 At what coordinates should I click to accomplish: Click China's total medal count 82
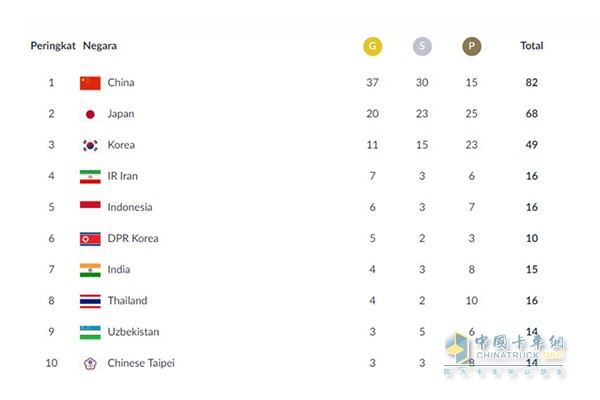pyautogui.click(x=532, y=83)
